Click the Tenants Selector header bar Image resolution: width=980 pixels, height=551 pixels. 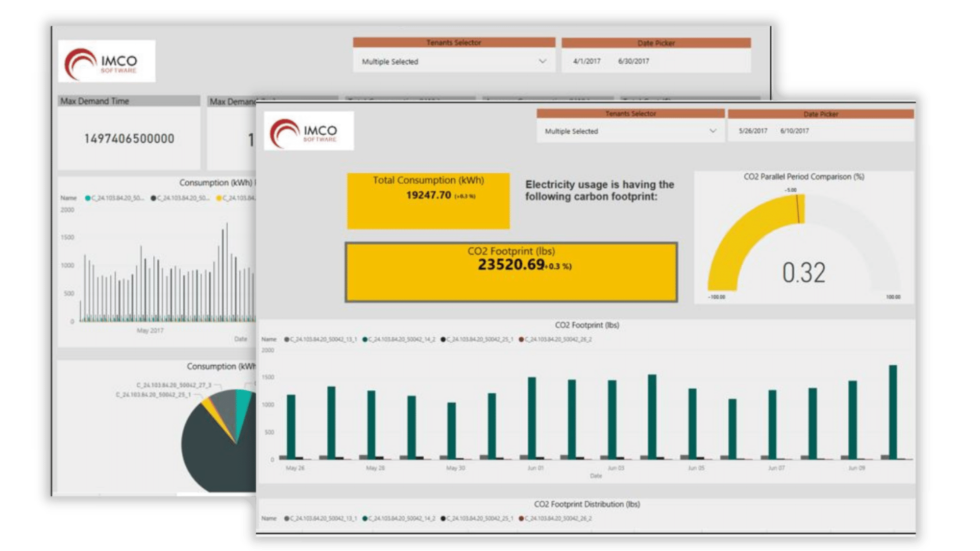pyautogui.click(x=629, y=114)
